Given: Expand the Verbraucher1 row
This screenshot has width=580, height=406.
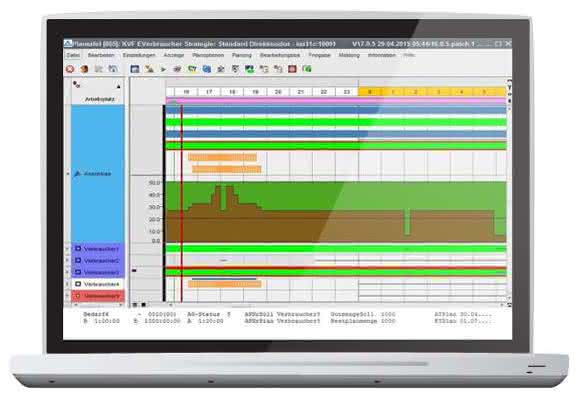Looking at the screenshot, I should coord(67,249).
